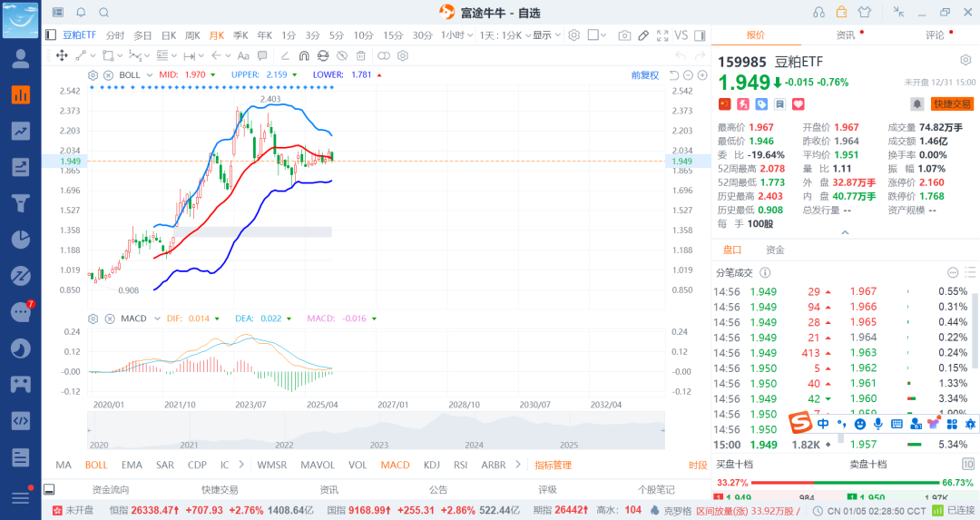Viewport: 980px width, 520px height.
Task: Select the 分时 intraday tab
Action: tap(115, 35)
